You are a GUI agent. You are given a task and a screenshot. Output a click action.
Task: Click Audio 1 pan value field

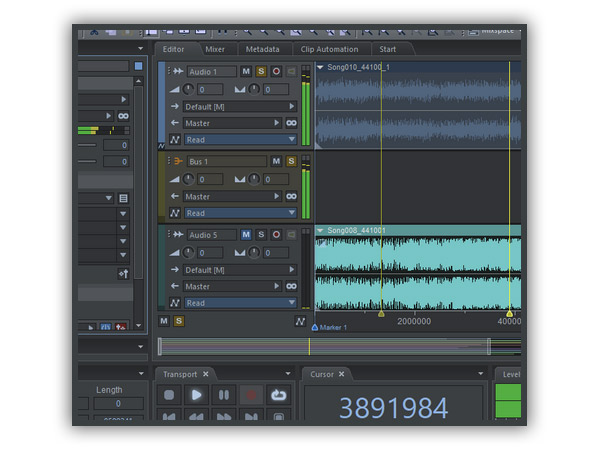coord(276,90)
